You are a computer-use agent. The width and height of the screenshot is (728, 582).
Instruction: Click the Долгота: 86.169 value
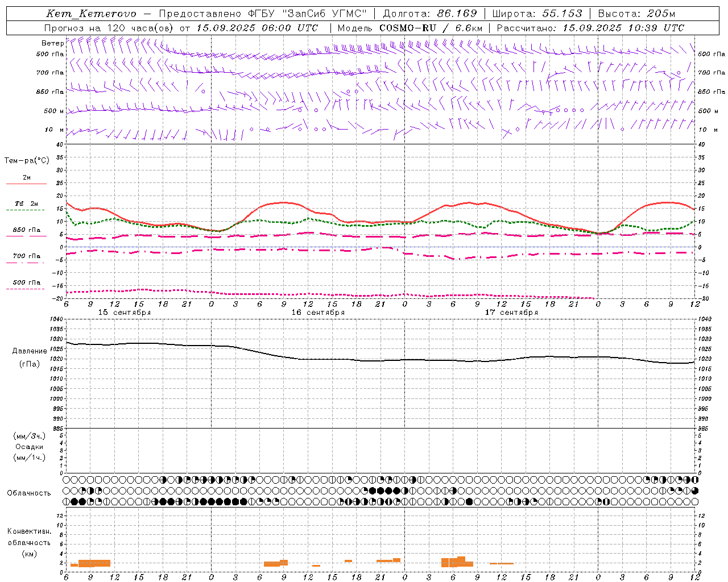(x=430, y=14)
